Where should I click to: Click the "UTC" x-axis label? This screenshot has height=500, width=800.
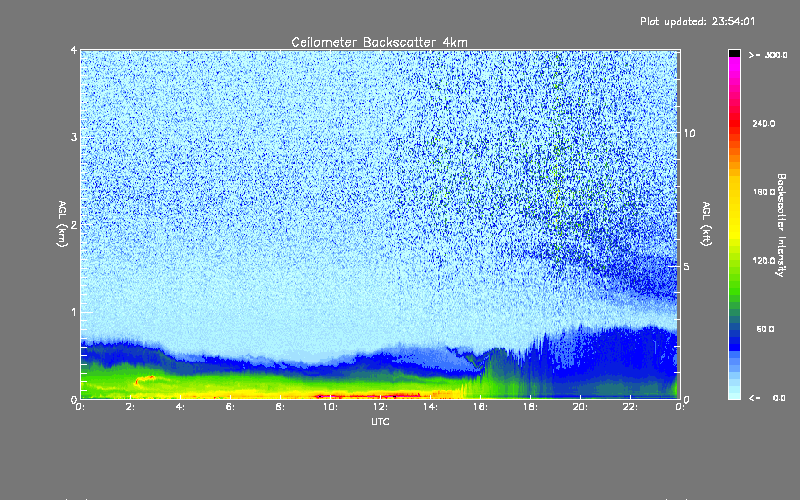[380, 421]
